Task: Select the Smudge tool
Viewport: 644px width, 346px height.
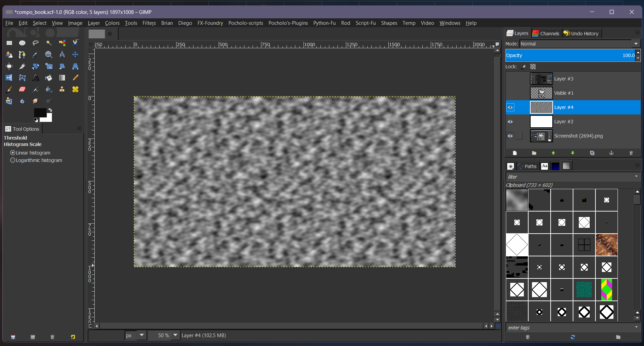Action: 36,101
